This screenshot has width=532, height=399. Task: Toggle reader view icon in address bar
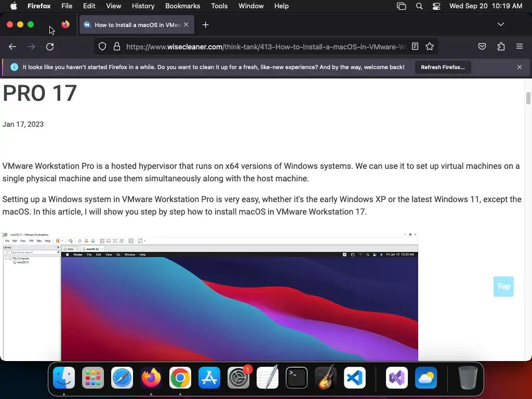[x=415, y=46]
